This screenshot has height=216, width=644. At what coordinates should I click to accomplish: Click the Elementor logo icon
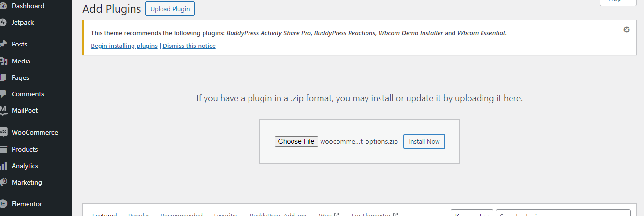(x=3, y=204)
